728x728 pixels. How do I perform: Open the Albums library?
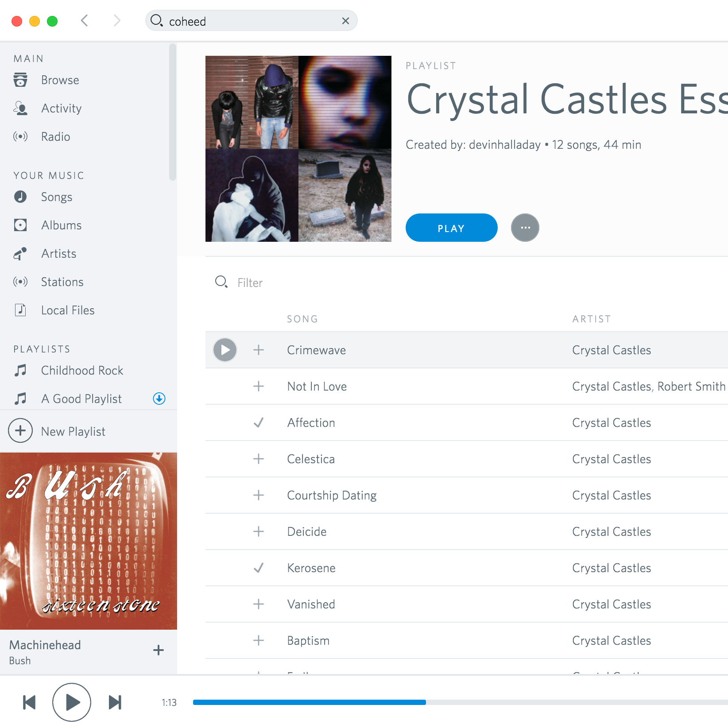click(x=61, y=225)
